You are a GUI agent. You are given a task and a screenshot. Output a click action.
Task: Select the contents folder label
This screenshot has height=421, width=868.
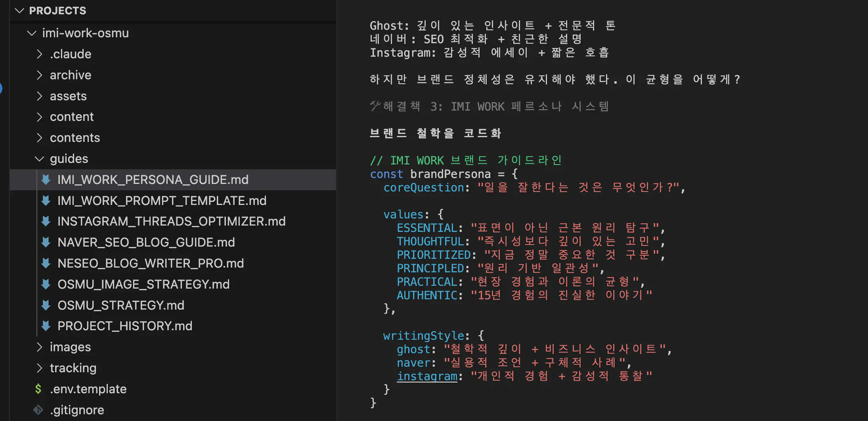point(75,138)
